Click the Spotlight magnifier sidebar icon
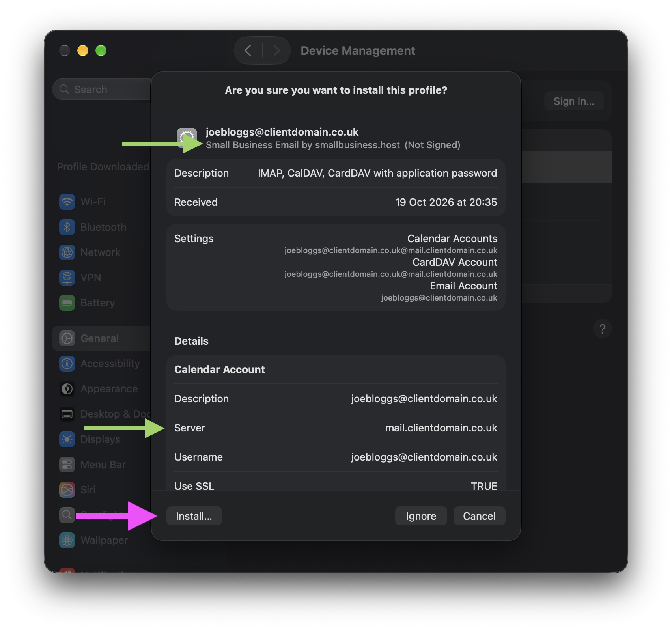 click(x=67, y=515)
